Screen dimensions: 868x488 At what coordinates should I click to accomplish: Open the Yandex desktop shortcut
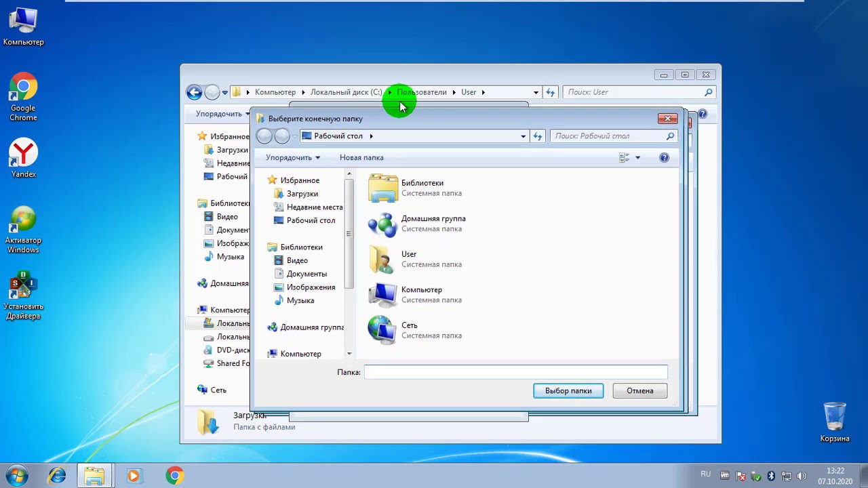pos(23,159)
